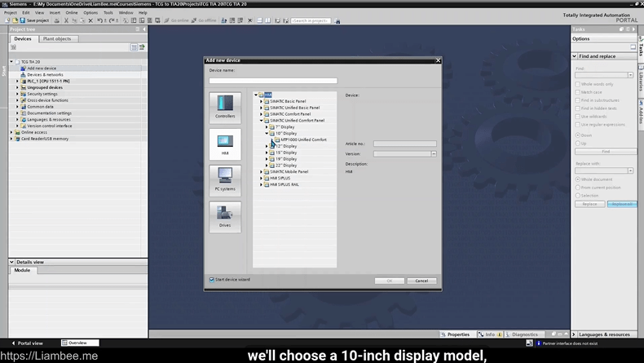Screen dimensions: 644x363
Task: Select MTP1000 Unified Comfort device
Action: point(302,139)
